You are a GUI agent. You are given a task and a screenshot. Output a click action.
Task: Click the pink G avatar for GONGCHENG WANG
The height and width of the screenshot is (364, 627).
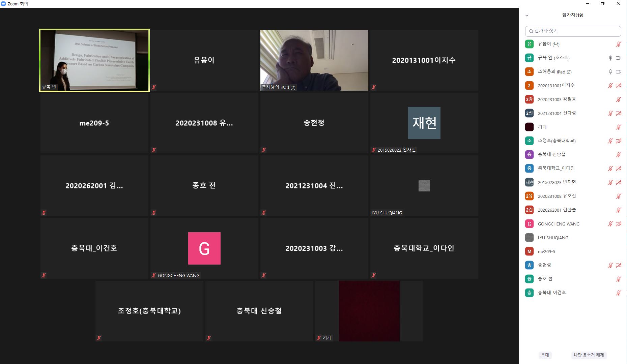529,224
